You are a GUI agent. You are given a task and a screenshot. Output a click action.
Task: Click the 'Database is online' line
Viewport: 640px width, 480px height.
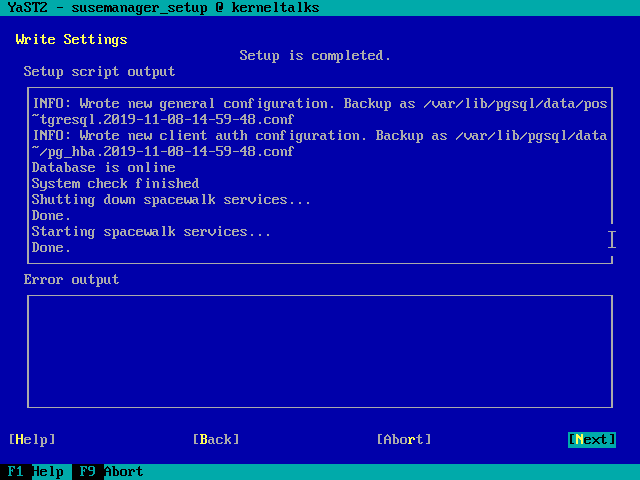pyautogui.click(x=104, y=168)
